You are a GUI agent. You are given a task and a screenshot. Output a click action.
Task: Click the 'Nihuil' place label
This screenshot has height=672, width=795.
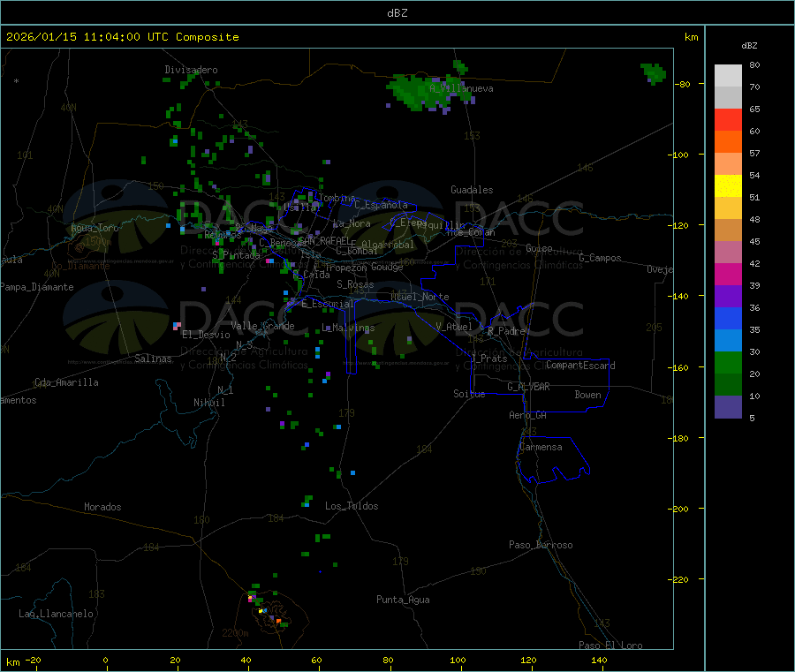point(208,403)
